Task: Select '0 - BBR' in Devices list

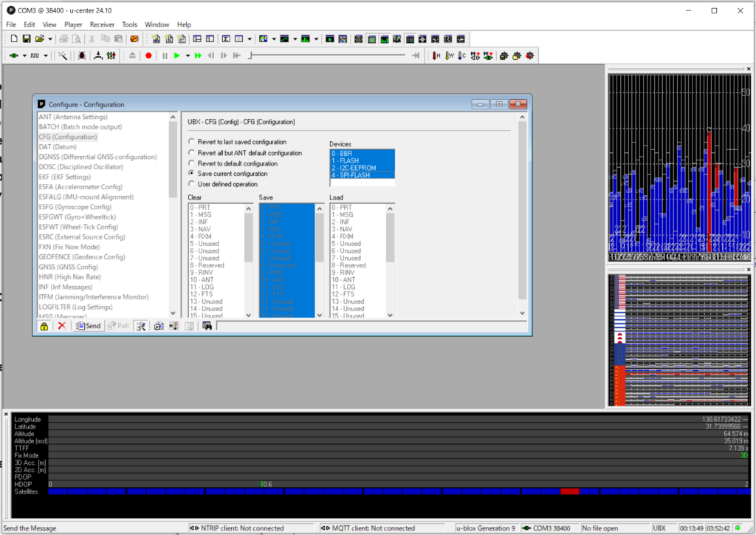Action: pos(362,154)
